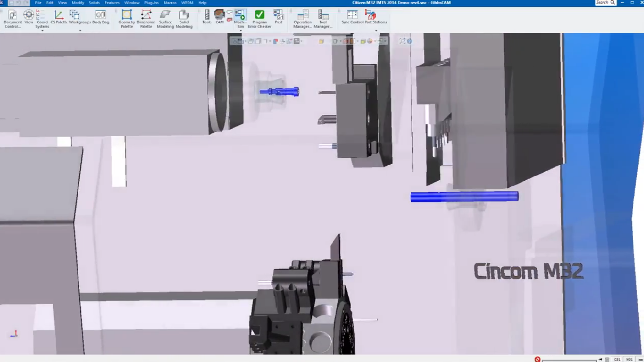Click the mm units status button

[640, 359]
